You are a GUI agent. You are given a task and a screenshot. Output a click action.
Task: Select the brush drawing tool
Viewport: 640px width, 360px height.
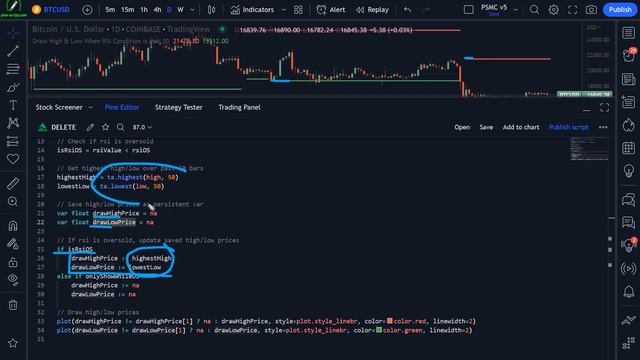click(x=13, y=87)
